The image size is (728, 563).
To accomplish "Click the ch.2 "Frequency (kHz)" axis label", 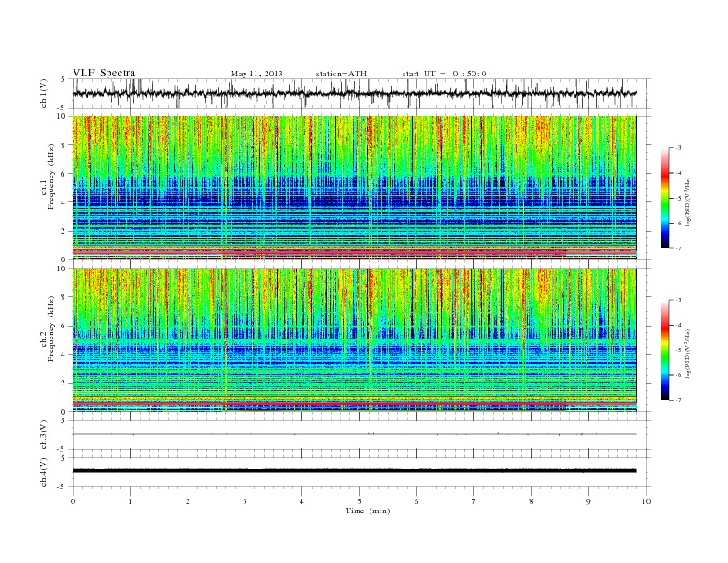I will (x=51, y=329).
